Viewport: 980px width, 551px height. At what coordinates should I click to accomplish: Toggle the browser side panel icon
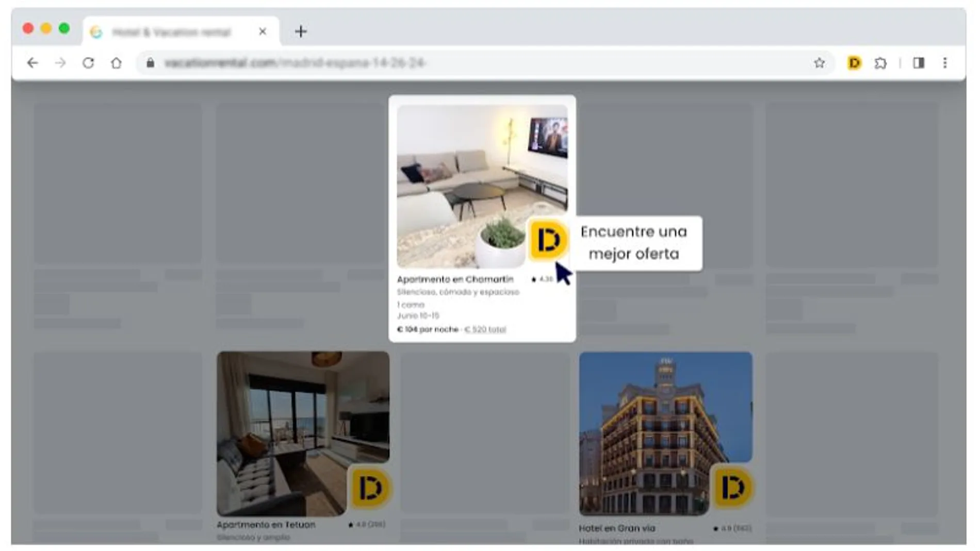click(919, 63)
